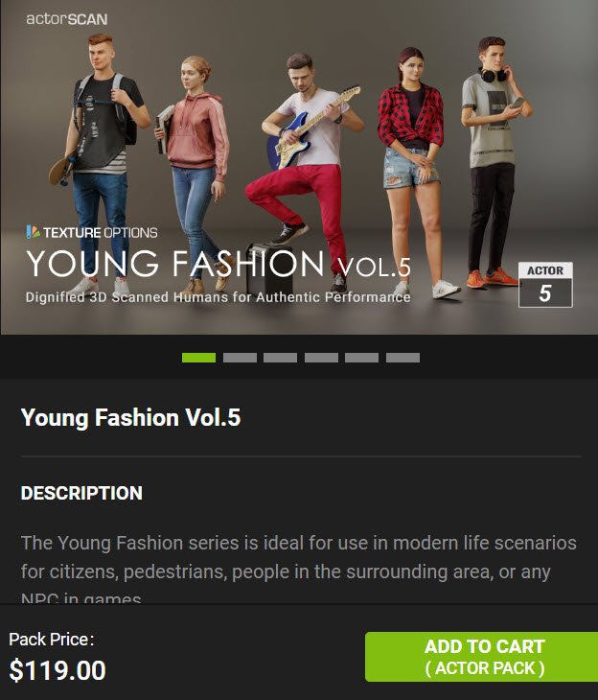Click the Young Fashion Vol.5 product title
The height and width of the screenshot is (700, 598).
coord(130,418)
